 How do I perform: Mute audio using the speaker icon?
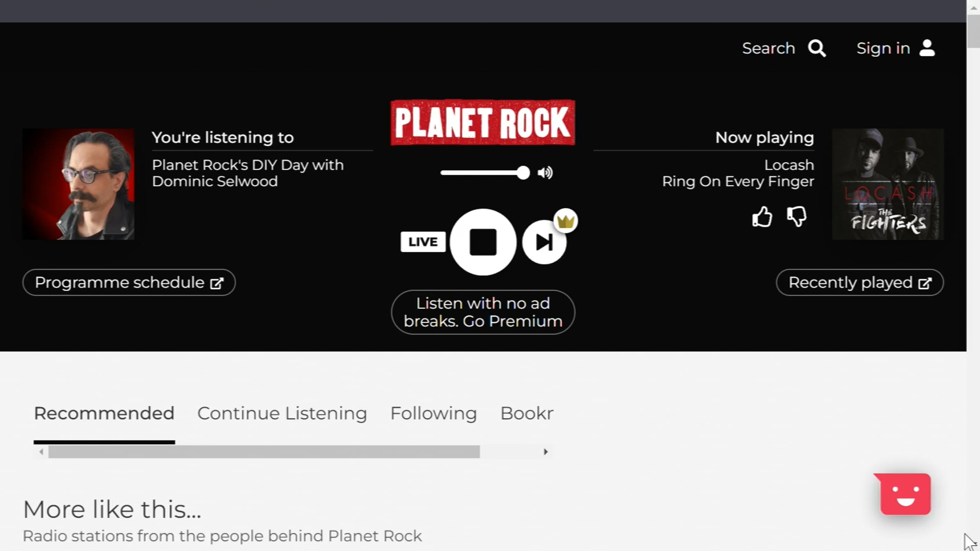545,173
